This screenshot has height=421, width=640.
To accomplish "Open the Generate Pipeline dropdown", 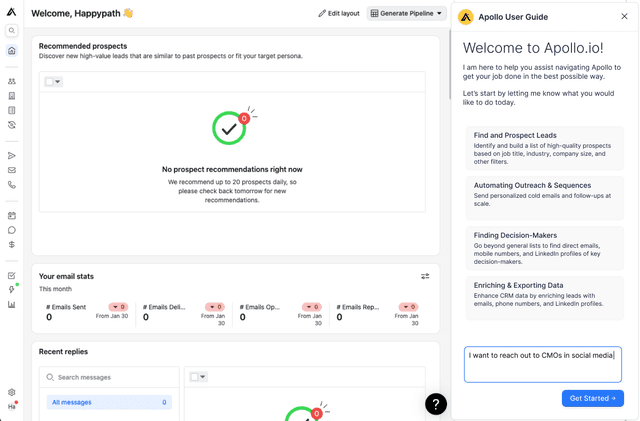I will (407, 13).
